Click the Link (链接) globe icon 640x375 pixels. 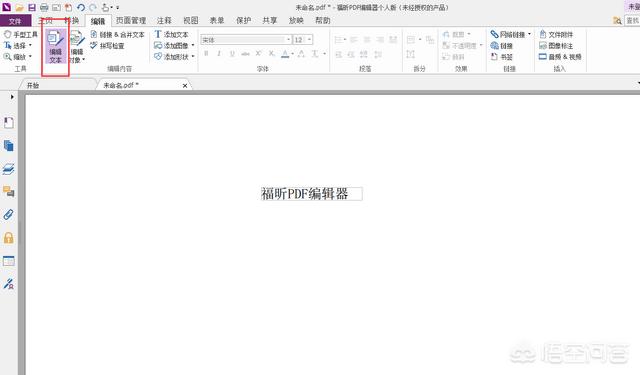pyautogui.click(x=494, y=46)
